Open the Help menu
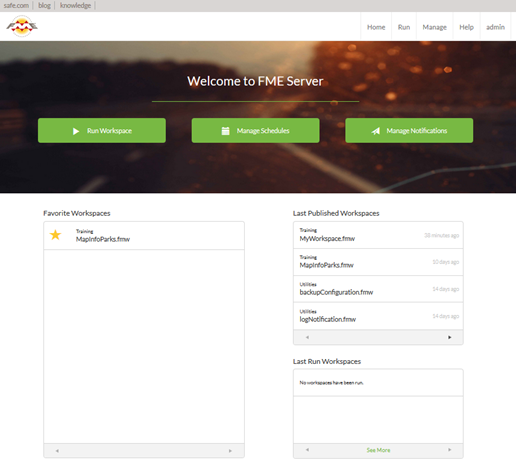Image resolution: width=516 pixels, height=466 pixels. pyautogui.click(x=466, y=27)
